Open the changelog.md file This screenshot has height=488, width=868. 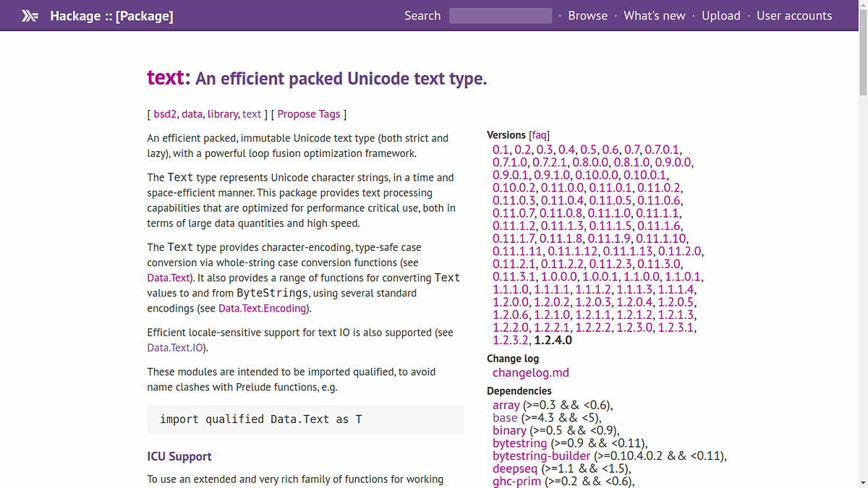530,372
